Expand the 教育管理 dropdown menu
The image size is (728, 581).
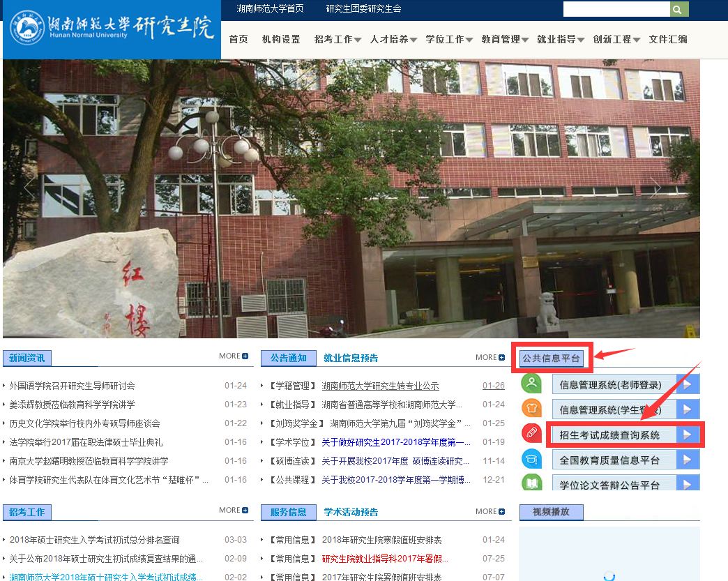[x=505, y=40]
